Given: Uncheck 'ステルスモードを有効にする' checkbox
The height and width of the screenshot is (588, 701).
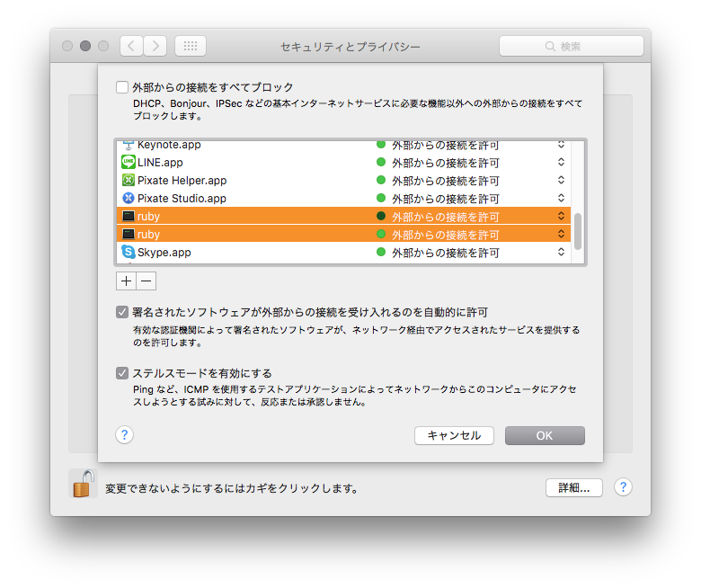Looking at the screenshot, I should tap(122, 373).
